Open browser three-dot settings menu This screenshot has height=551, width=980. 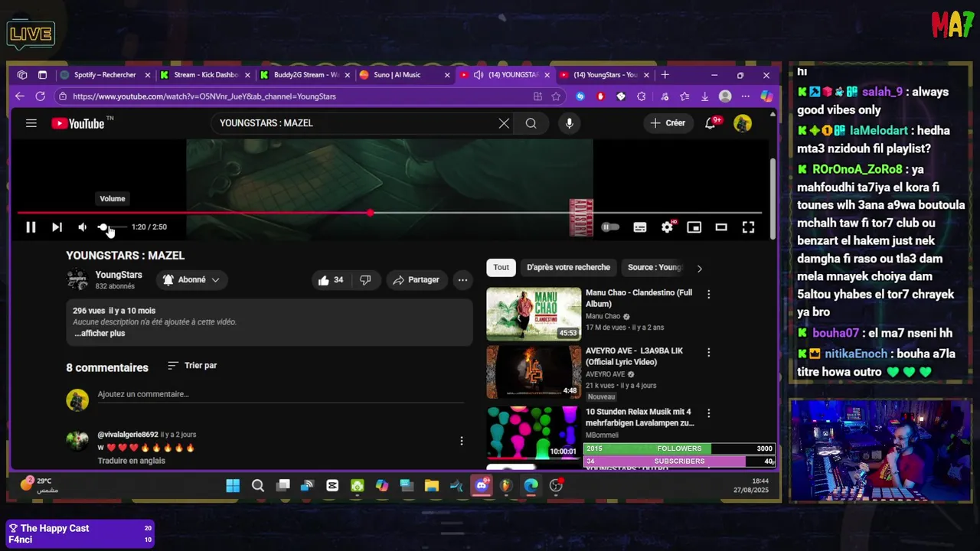pos(746,96)
